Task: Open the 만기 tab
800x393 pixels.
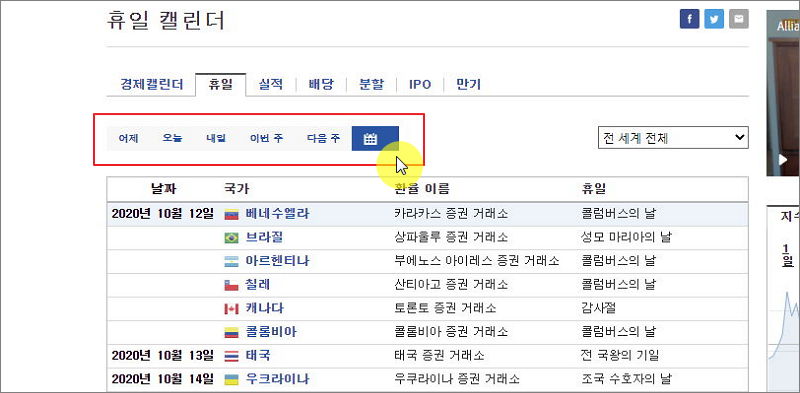Action: [469, 84]
